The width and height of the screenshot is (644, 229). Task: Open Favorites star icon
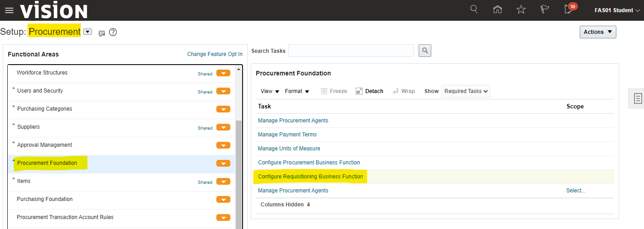521,9
